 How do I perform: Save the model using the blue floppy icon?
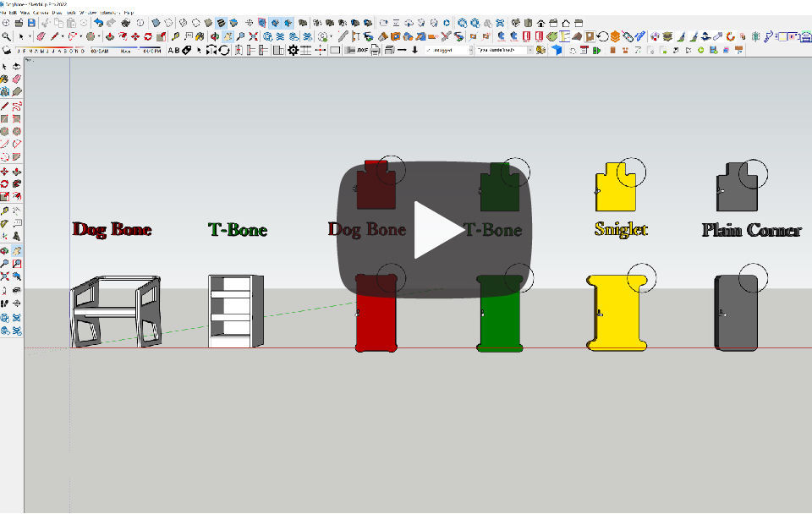point(31,24)
